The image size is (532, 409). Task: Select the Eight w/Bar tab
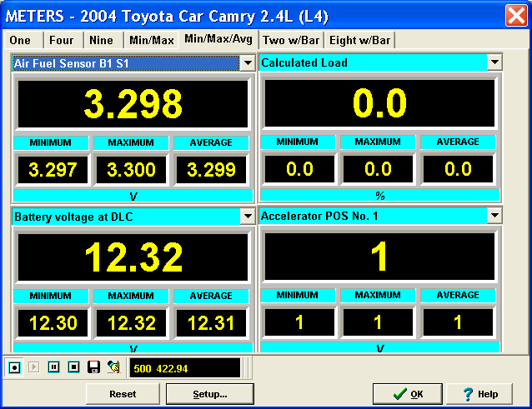[360, 40]
